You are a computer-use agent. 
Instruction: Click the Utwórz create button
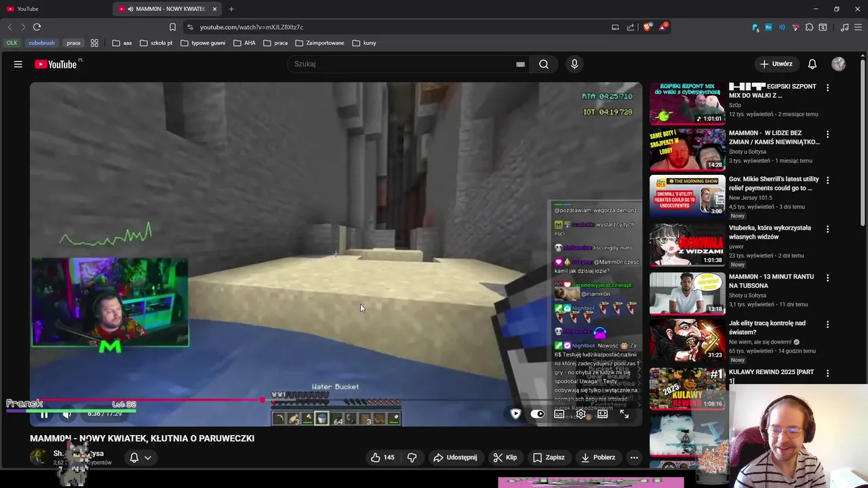coord(776,64)
